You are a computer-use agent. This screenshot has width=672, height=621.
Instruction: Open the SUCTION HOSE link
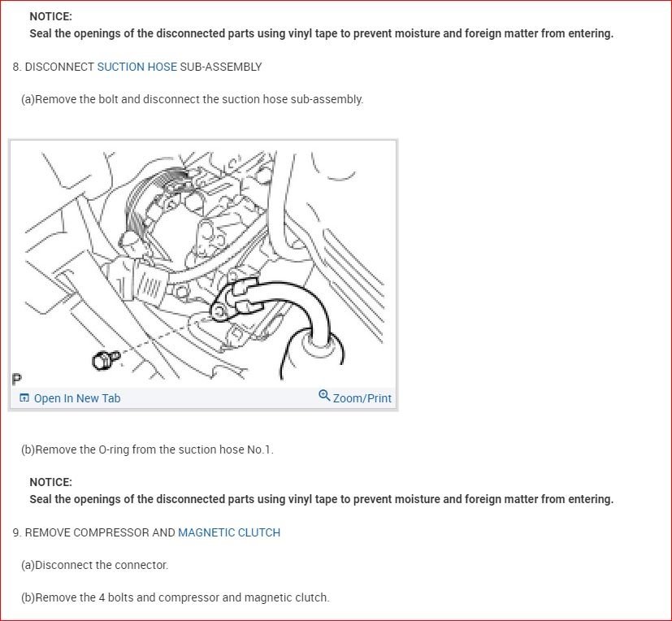click(x=137, y=67)
